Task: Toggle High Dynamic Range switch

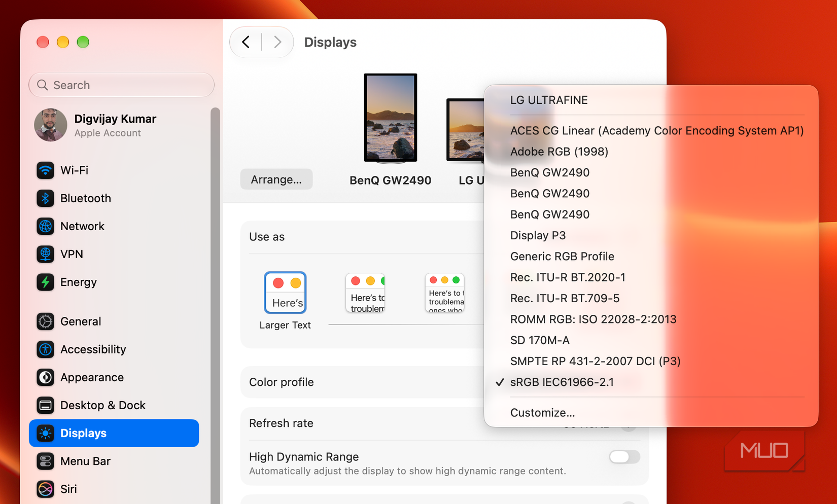Action: [624, 457]
